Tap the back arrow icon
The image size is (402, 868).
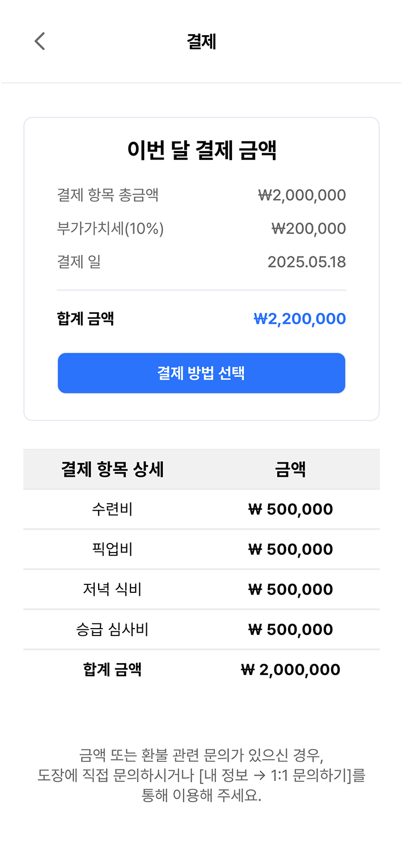click(x=39, y=41)
